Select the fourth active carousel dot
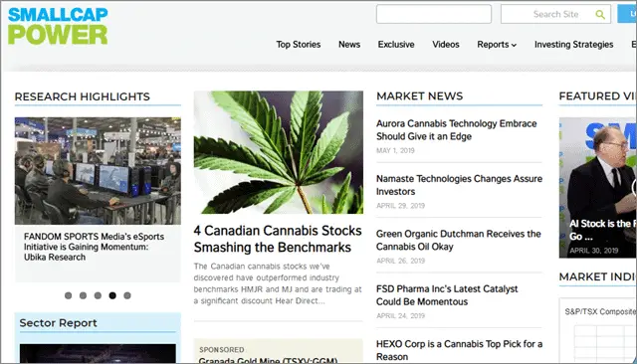Screen dimensions: 637x364 [x=112, y=295]
